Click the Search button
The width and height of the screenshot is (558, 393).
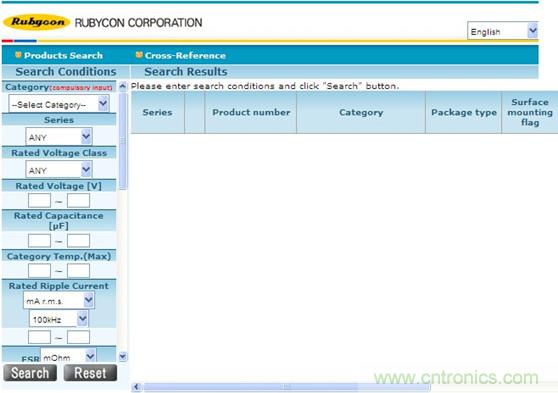pos(30,373)
